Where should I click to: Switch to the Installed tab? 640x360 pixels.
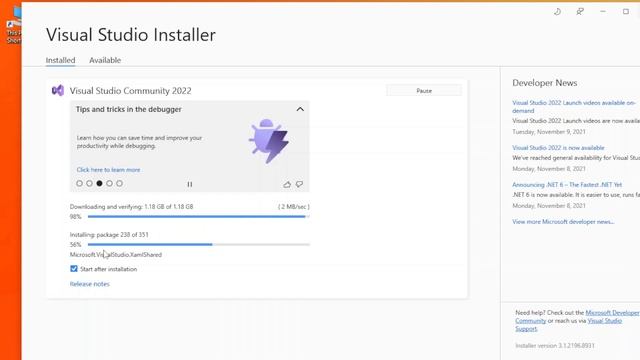[x=60, y=60]
